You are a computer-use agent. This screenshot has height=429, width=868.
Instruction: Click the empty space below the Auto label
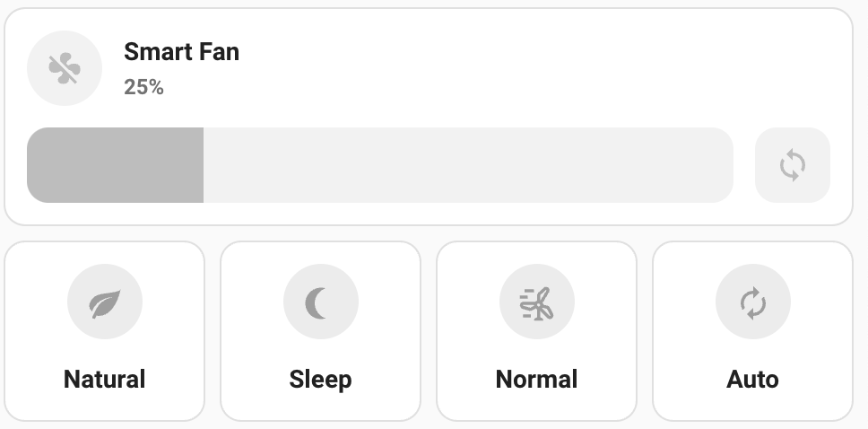pyautogui.click(x=753, y=406)
